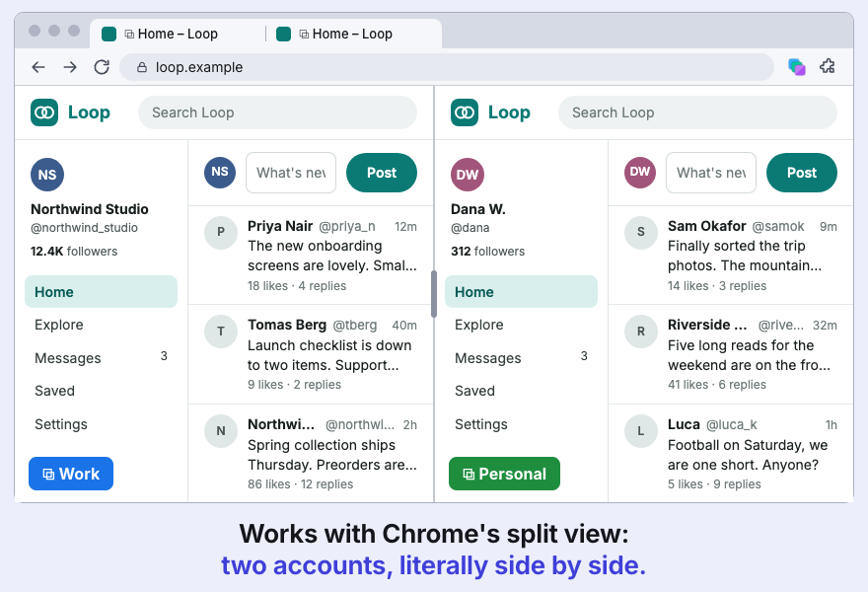Open the post 'Launch checklist is down'
Viewport: 868px width, 592px height.
(x=329, y=345)
